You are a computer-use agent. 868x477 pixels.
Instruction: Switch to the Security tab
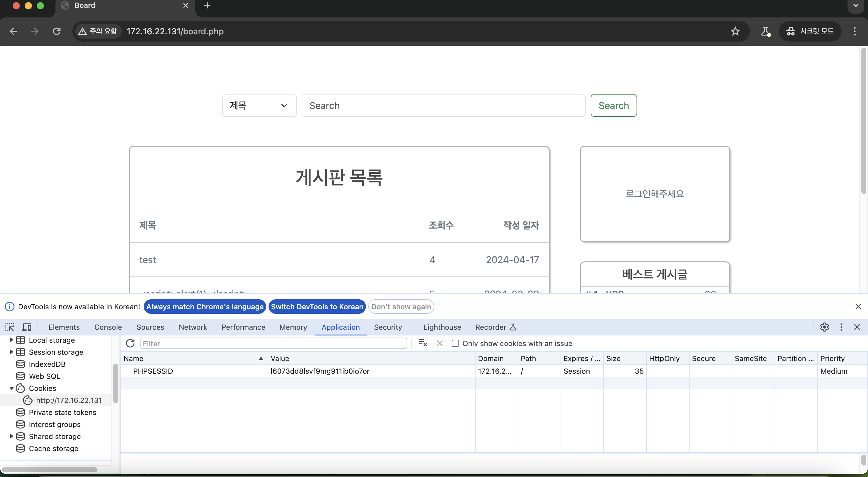388,327
